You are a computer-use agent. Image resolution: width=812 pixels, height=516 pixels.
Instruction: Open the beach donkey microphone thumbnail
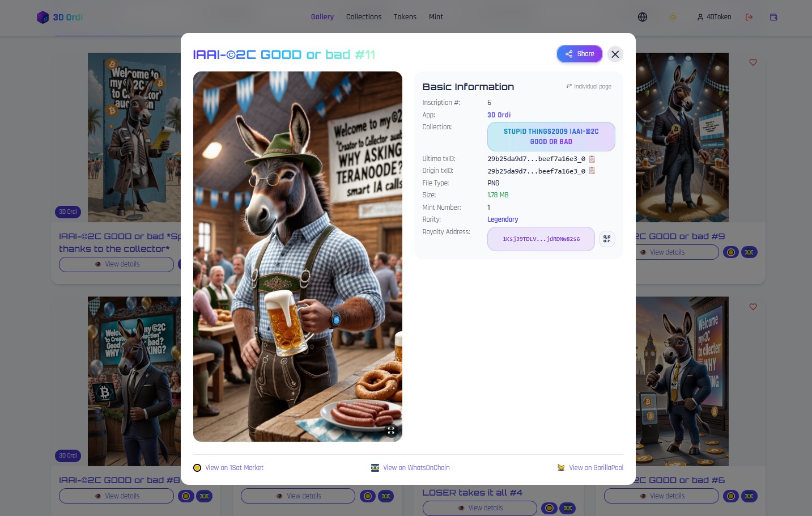tap(134, 137)
